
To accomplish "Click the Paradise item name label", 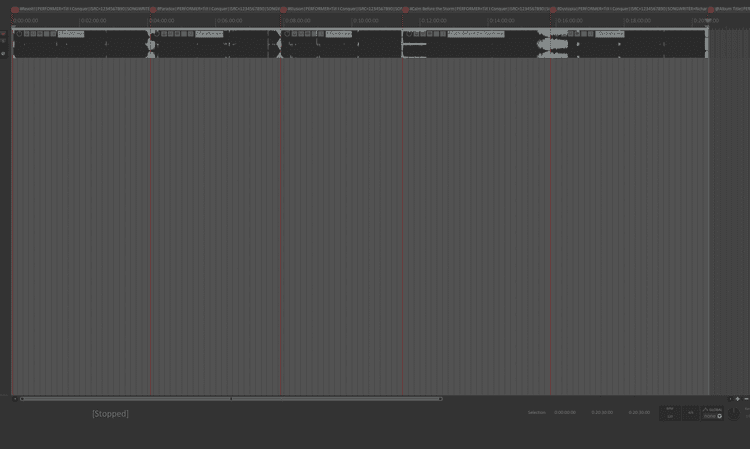I will [x=209, y=34].
